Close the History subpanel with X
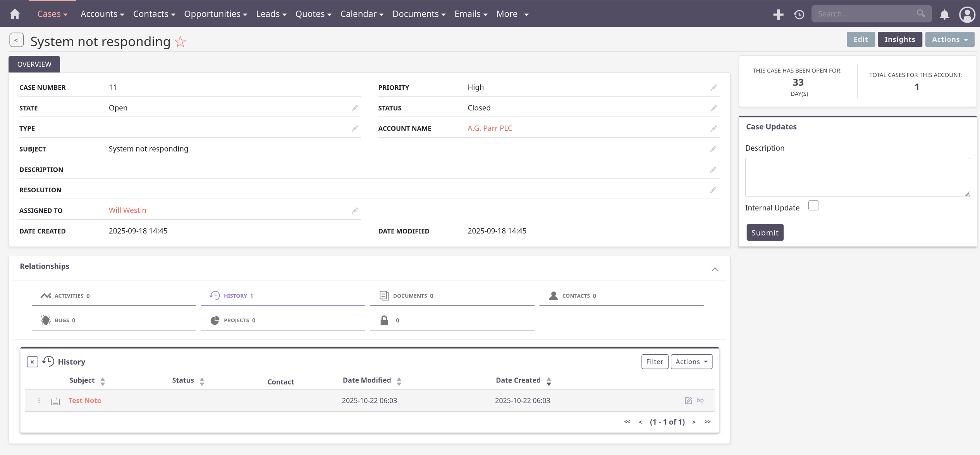 32,362
